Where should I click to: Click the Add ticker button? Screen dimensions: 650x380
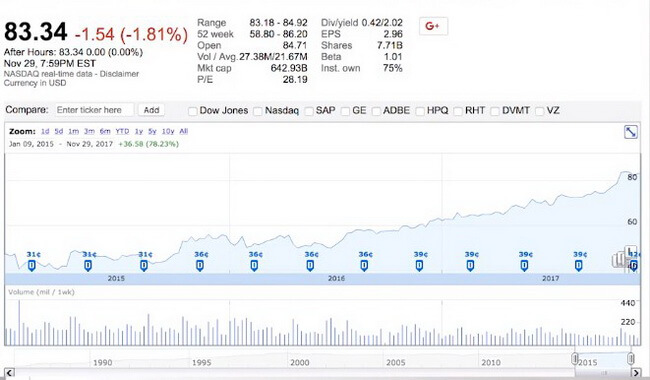pos(151,110)
